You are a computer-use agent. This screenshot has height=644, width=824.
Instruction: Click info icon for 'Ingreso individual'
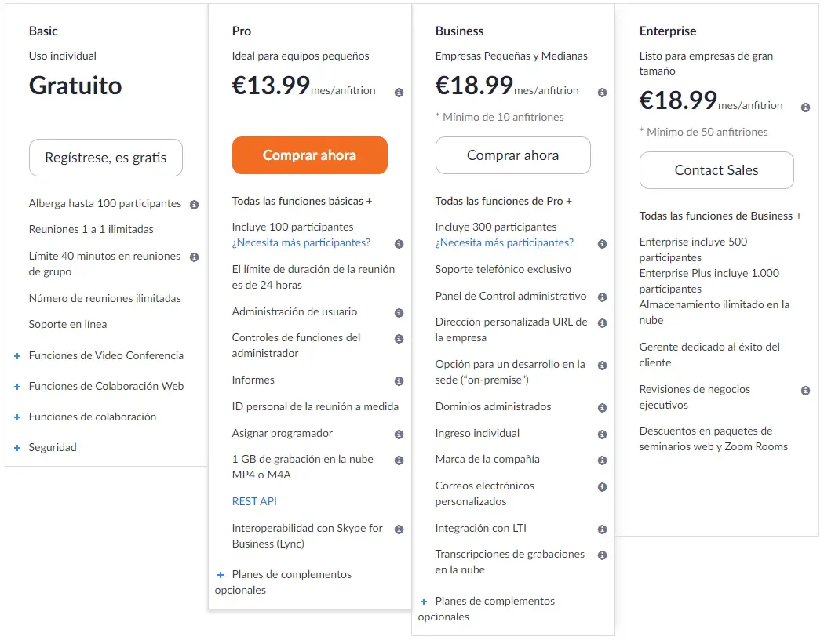[602, 435]
